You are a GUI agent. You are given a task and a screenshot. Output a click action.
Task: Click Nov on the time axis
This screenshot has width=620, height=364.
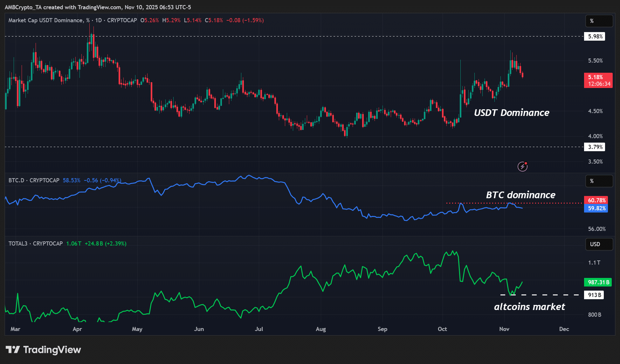(504, 329)
